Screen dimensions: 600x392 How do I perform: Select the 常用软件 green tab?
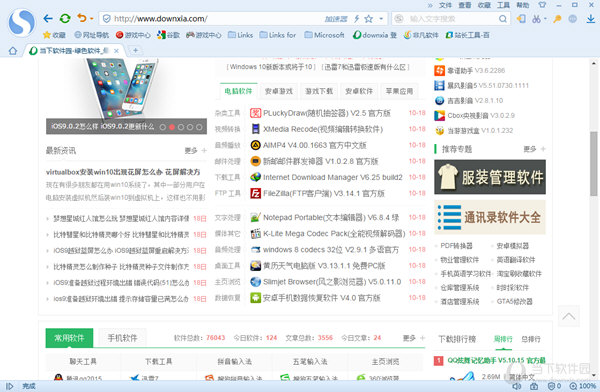point(69,338)
